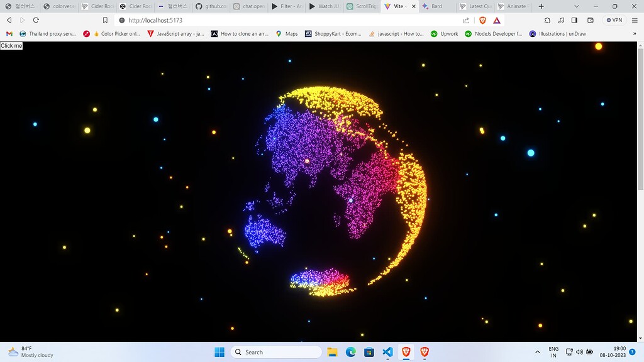Screen dimensions: 644x362
Task: Toggle the bookmark icon in the address bar
Action: point(105,19)
